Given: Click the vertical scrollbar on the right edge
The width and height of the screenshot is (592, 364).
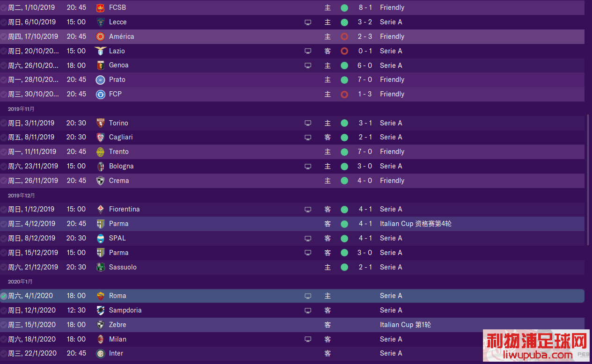Looking at the screenshot, I should [589, 180].
